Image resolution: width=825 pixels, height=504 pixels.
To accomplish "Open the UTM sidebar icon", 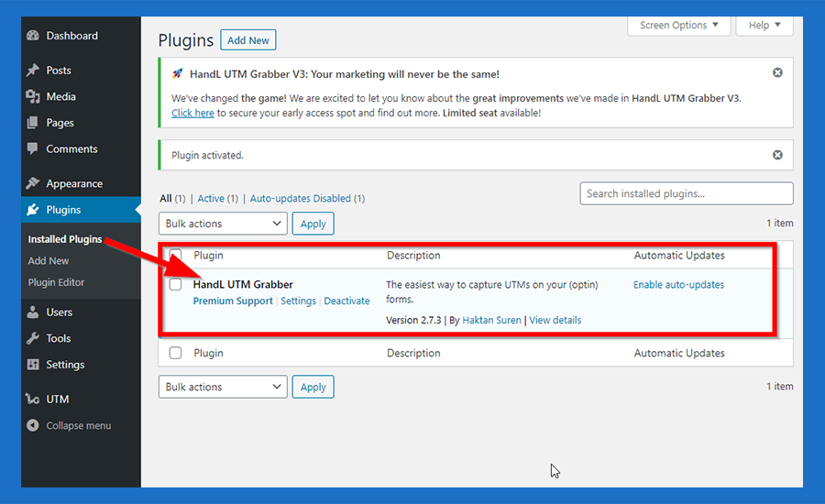I will click(33, 400).
